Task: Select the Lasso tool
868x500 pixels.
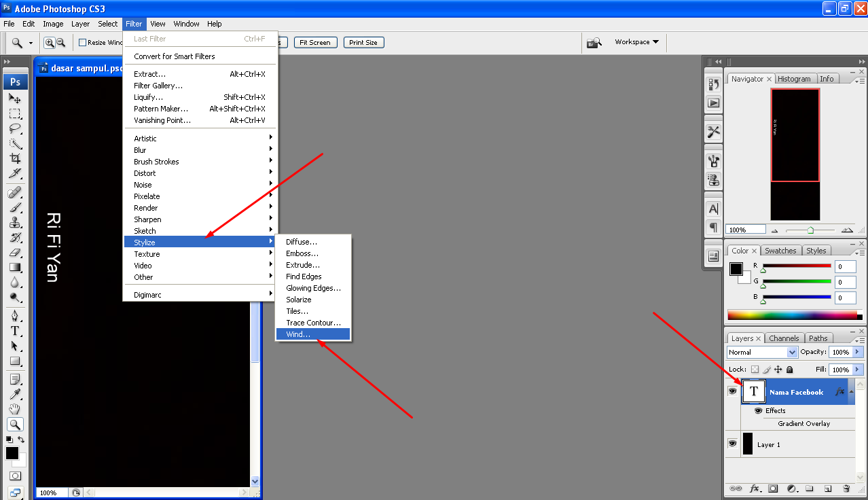Action: point(15,128)
